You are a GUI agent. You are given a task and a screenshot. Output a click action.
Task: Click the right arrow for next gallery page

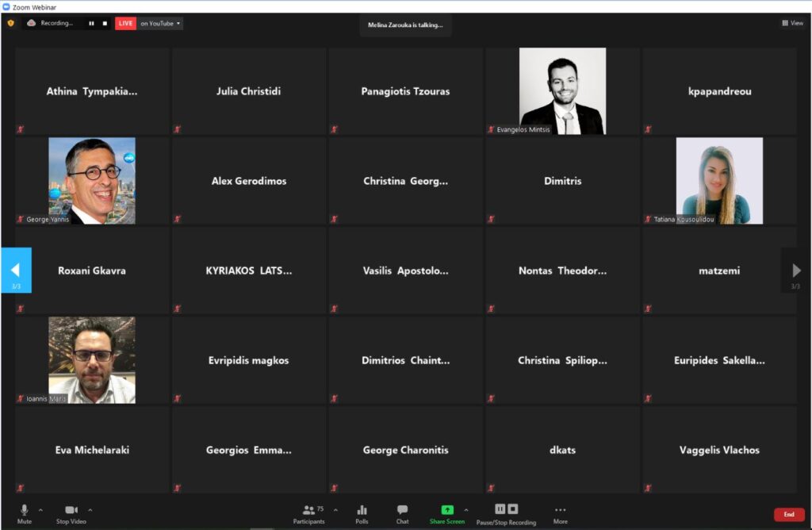pyautogui.click(x=796, y=271)
